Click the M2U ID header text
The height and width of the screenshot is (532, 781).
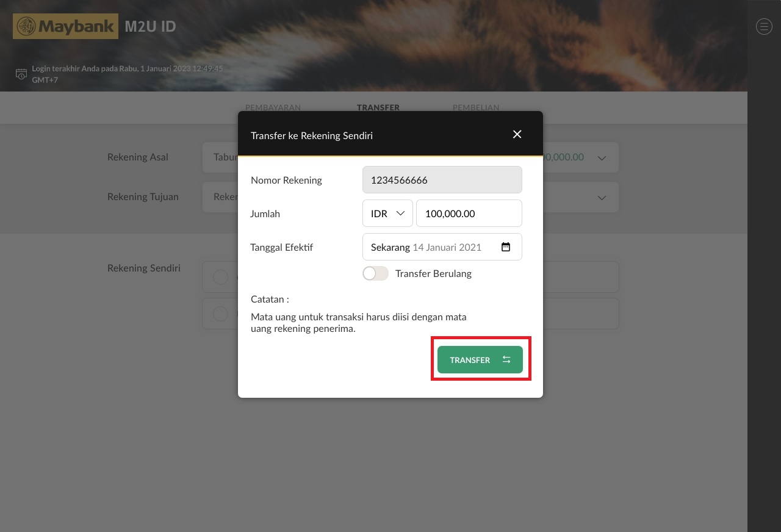[x=150, y=27]
